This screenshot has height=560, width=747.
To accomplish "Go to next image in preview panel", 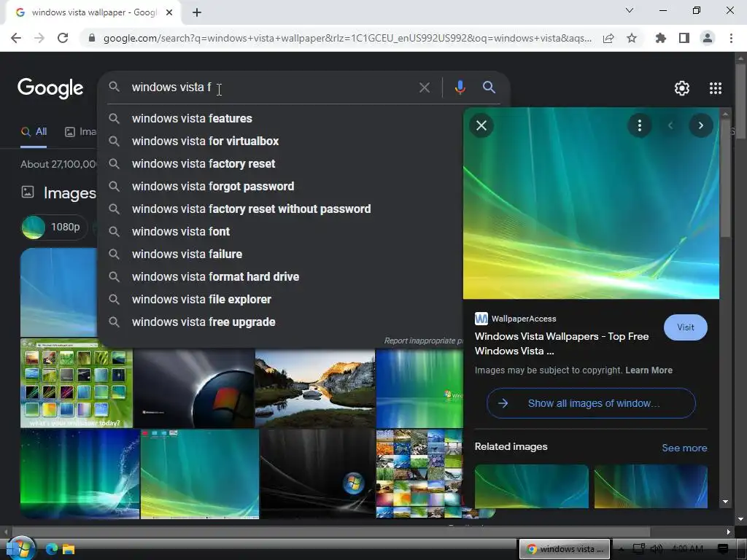I will [x=701, y=125].
